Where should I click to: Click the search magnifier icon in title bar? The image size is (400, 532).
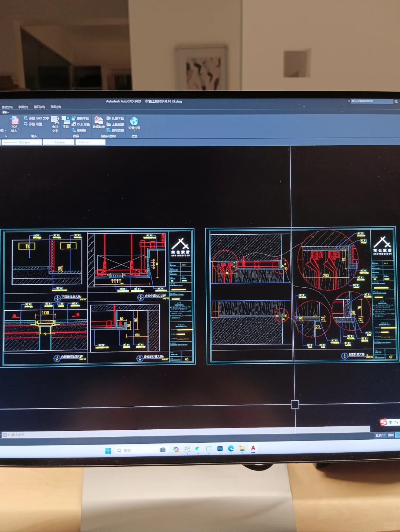click(x=396, y=101)
